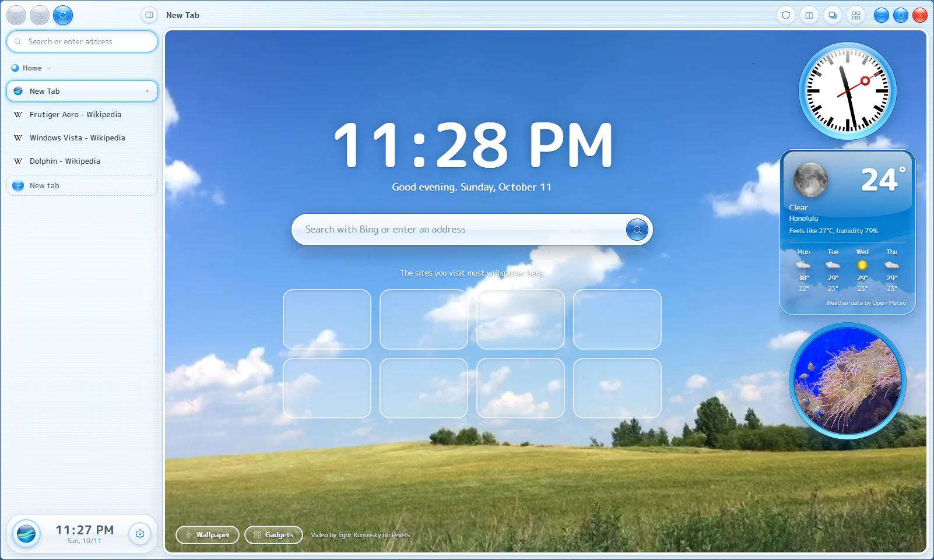
Task: Minimize the browser window
Action: [x=882, y=15]
